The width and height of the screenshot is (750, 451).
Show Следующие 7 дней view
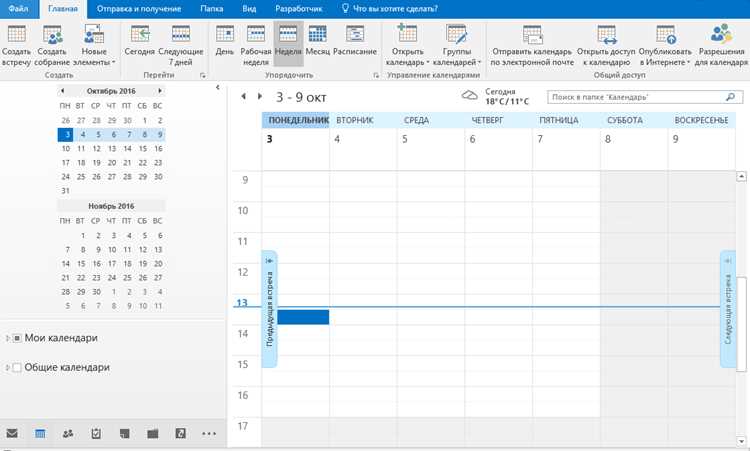tap(181, 45)
